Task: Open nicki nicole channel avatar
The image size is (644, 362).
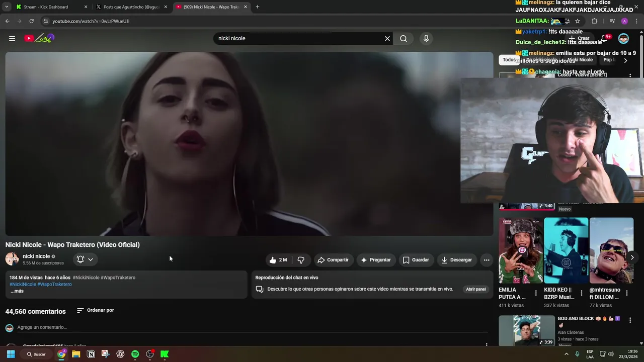Action: pos(12,259)
